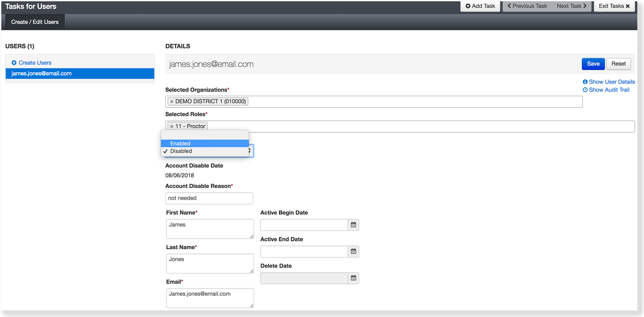Open the Active Begin Date calendar picker
Image resolution: width=644 pixels, height=317 pixels.
353,225
